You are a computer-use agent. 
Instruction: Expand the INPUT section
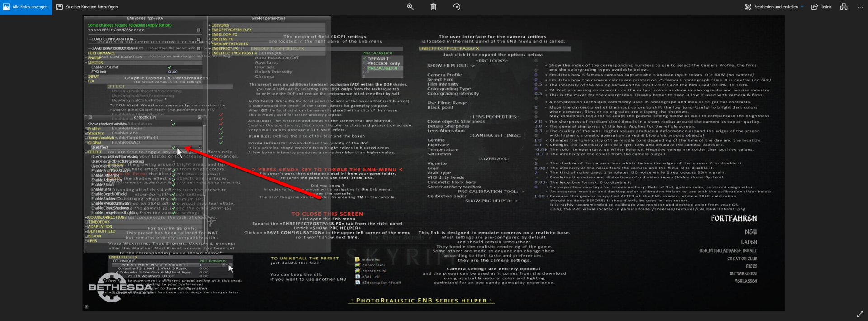(86, 77)
